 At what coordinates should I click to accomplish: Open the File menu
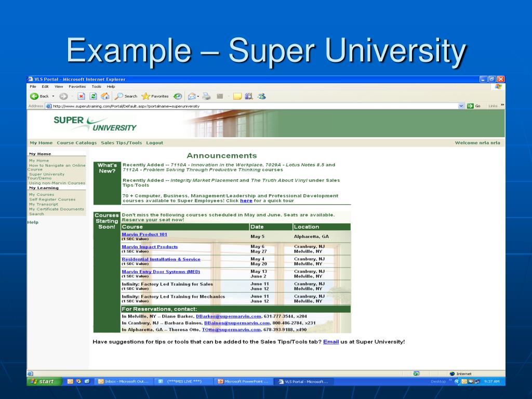(x=33, y=87)
